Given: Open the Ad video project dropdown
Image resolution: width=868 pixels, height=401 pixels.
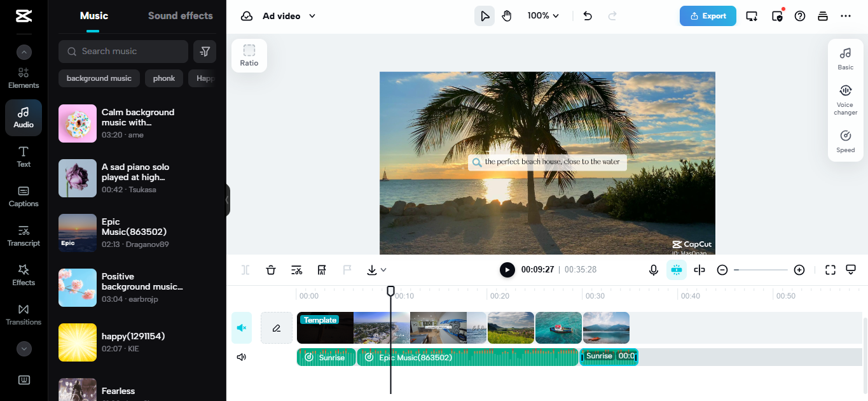Looking at the screenshot, I should click(x=289, y=16).
